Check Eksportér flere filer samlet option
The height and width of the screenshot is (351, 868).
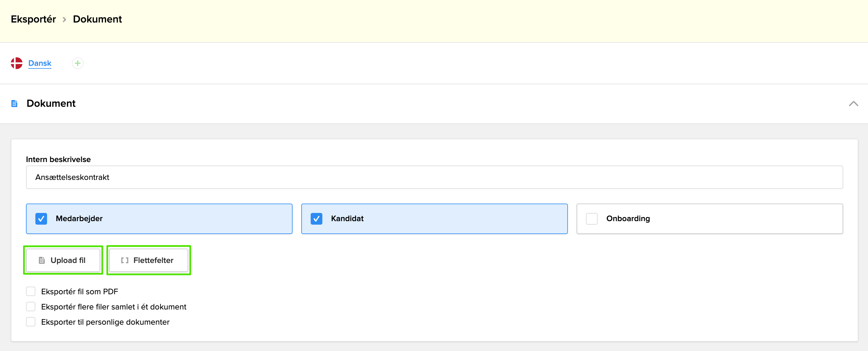click(31, 307)
